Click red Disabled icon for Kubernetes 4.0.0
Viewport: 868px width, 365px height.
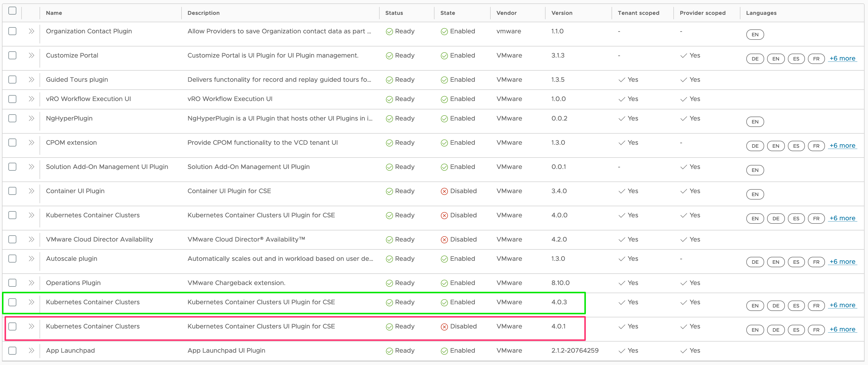point(444,216)
